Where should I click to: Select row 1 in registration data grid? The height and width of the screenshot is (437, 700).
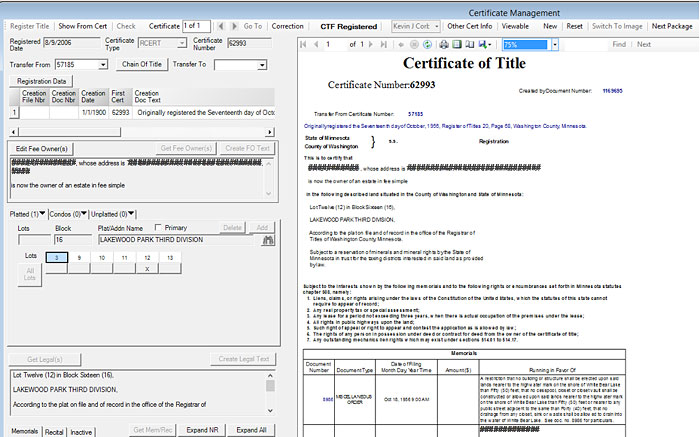point(14,112)
